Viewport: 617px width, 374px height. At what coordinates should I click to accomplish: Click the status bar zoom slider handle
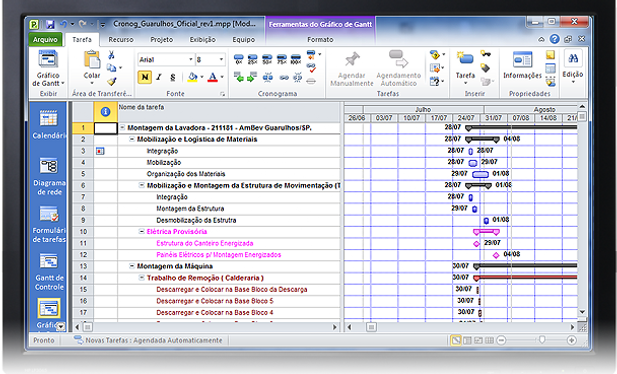pyautogui.click(x=542, y=340)
